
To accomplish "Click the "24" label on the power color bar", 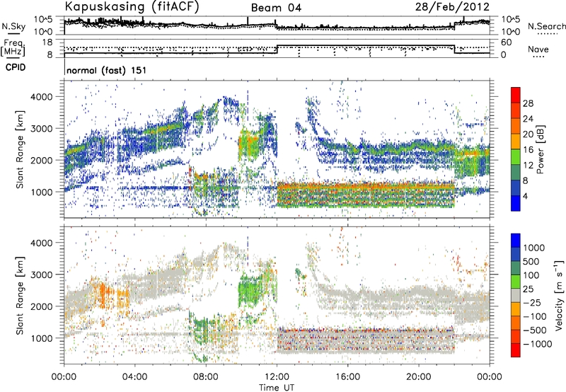I will (x=528, y=119).
